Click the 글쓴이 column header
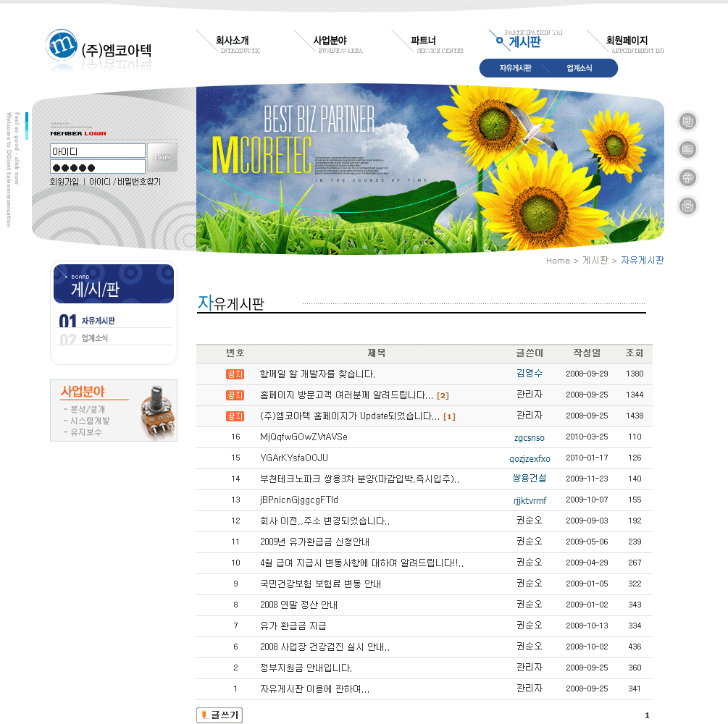This screenshot has width=728, height=724. point(530,353)
